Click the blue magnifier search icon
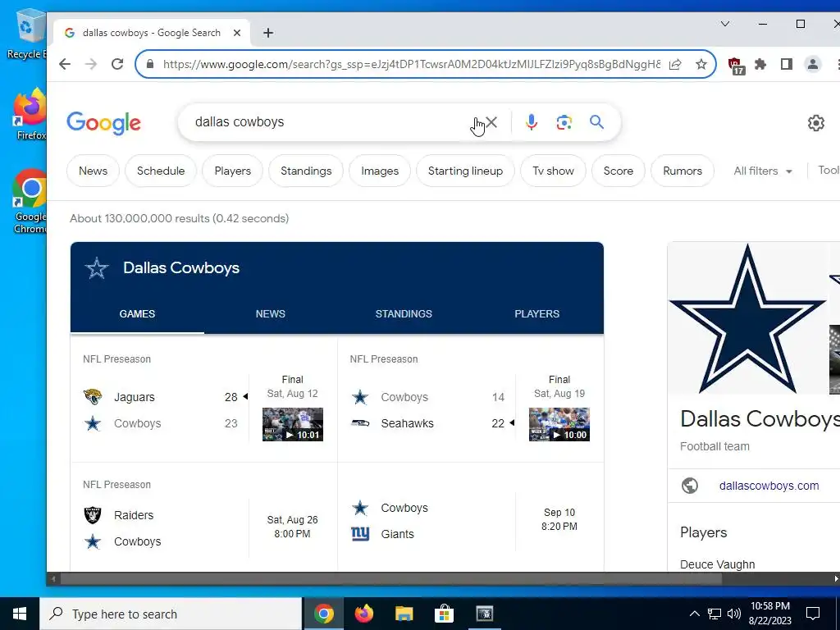 597,122
